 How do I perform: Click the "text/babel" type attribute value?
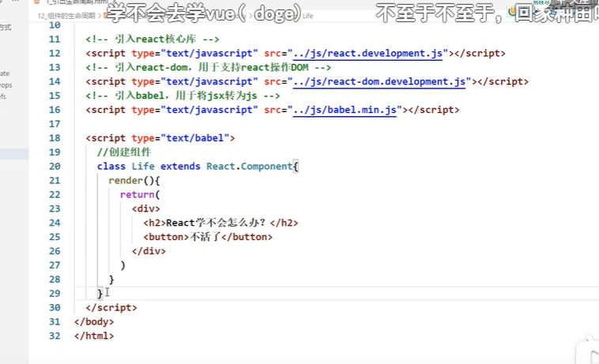[195, 138]
